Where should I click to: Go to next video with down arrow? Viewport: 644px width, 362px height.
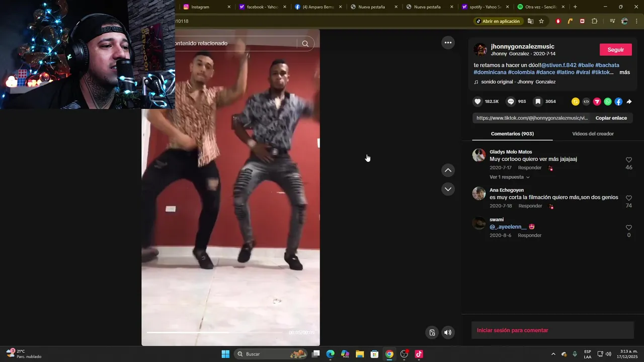(x=448, y=189)
